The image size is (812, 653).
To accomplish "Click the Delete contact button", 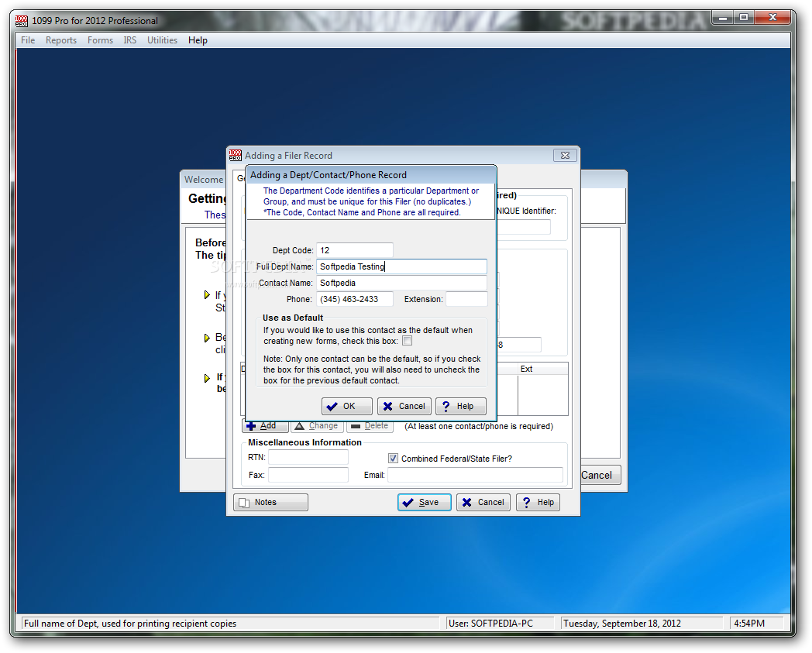I will (370, 426).
